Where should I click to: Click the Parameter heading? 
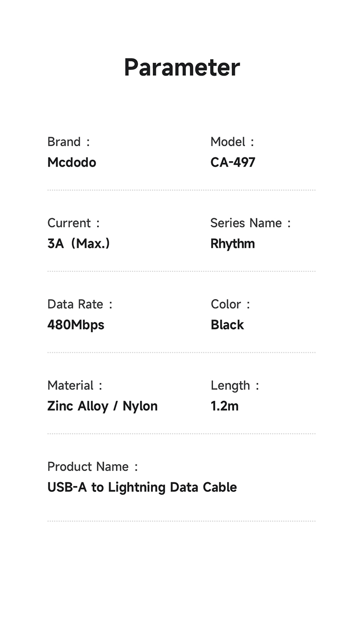pos(182,67)
